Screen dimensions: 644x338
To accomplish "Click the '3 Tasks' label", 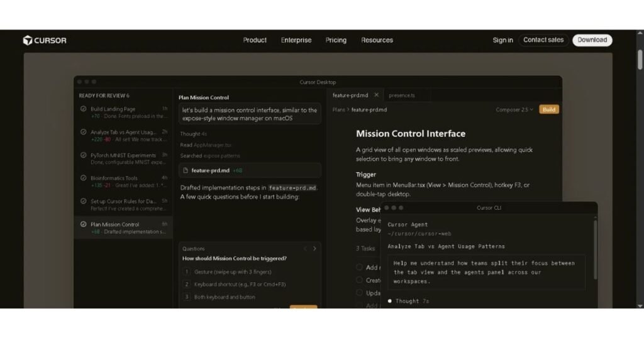I will (x=365, y=248).
